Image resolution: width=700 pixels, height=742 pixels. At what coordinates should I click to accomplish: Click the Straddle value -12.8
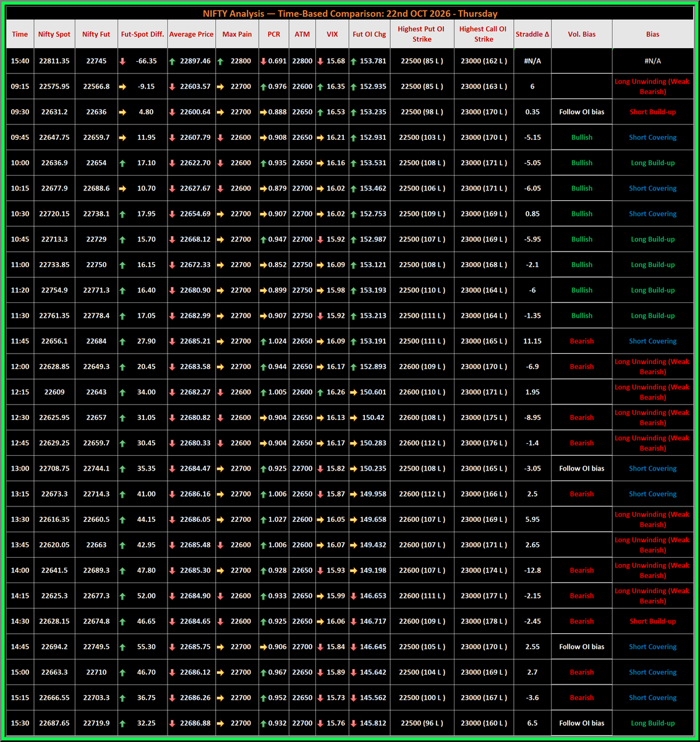(x=532, y=571)
